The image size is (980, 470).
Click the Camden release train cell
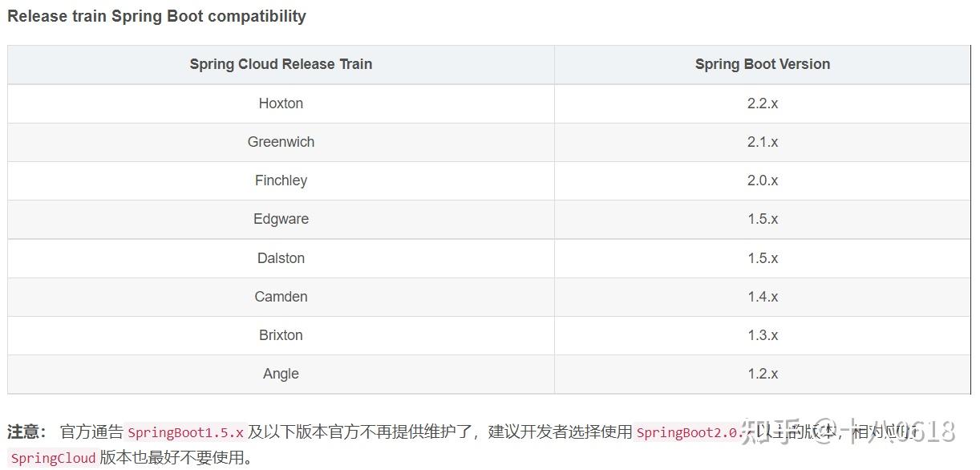[x=281, y=297]
